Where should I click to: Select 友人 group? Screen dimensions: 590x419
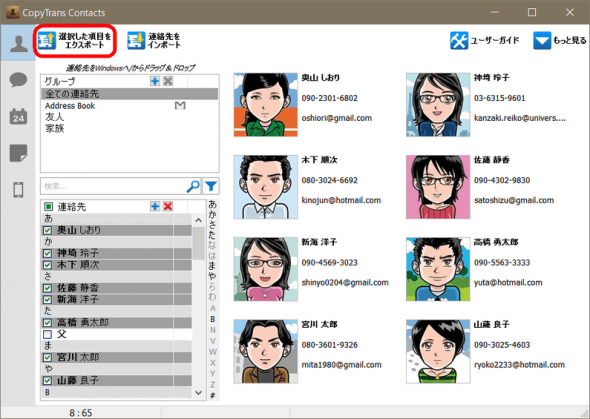[x=129, y=117]
